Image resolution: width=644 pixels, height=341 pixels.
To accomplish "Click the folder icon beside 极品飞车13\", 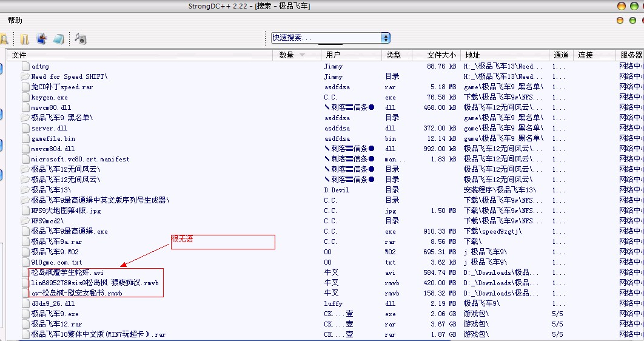I will pos(25,190).
